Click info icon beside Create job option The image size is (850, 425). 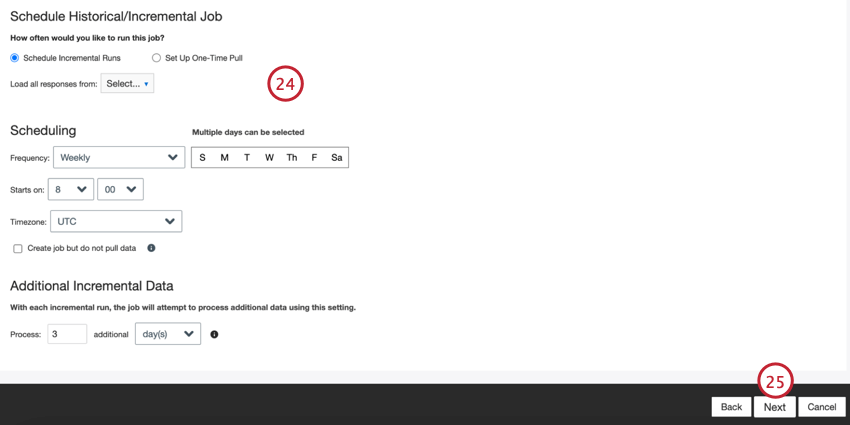coord(151,248)
